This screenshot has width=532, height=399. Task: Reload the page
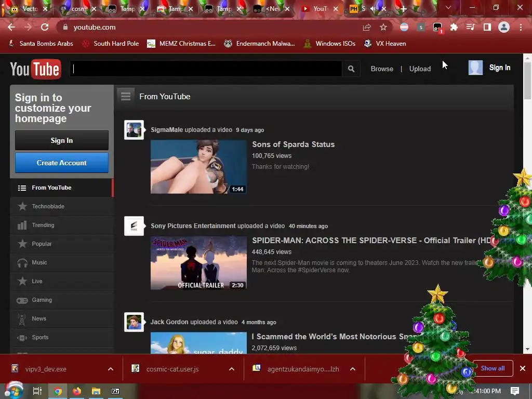pyautogui.click(x=45, y=27)
